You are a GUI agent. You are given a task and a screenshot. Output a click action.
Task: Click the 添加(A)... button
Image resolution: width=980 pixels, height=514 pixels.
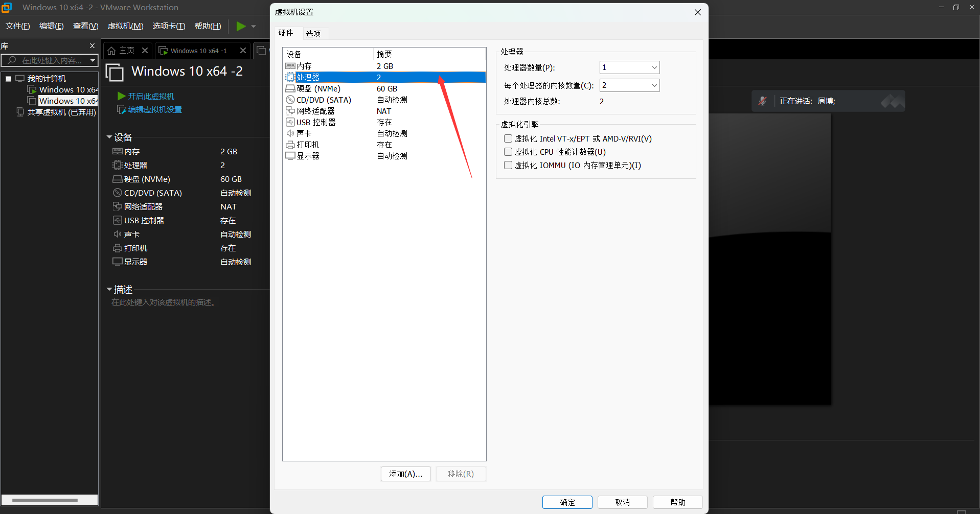405,474
